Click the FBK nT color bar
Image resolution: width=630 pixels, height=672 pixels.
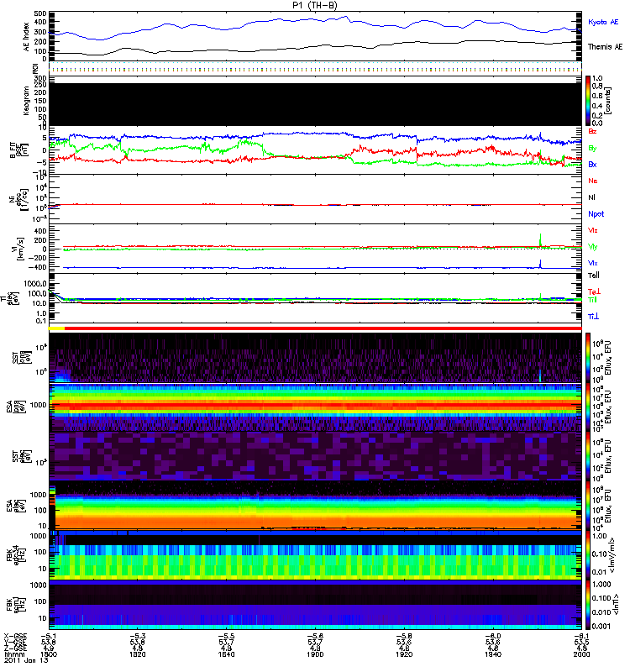[588, 604]
